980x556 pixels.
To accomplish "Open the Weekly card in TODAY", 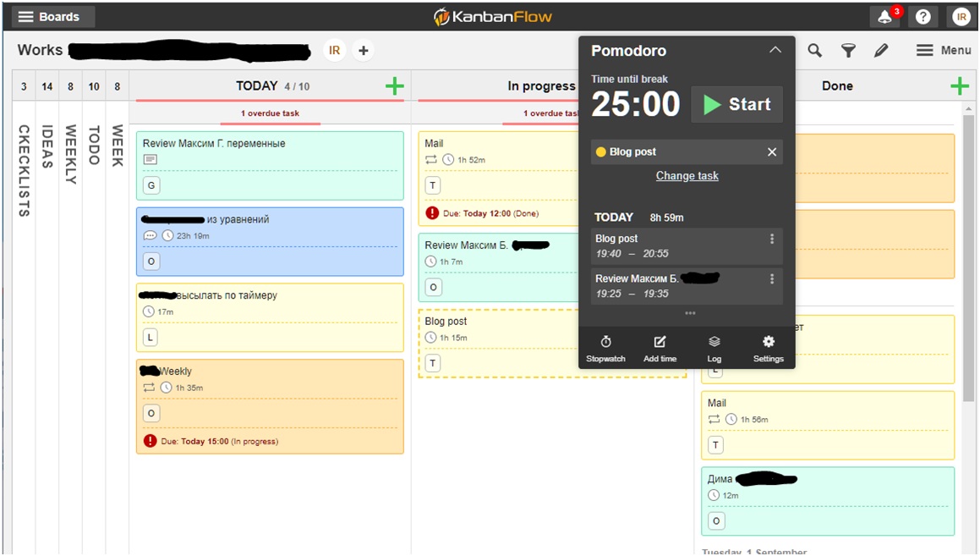I will (x=270, y=406).
